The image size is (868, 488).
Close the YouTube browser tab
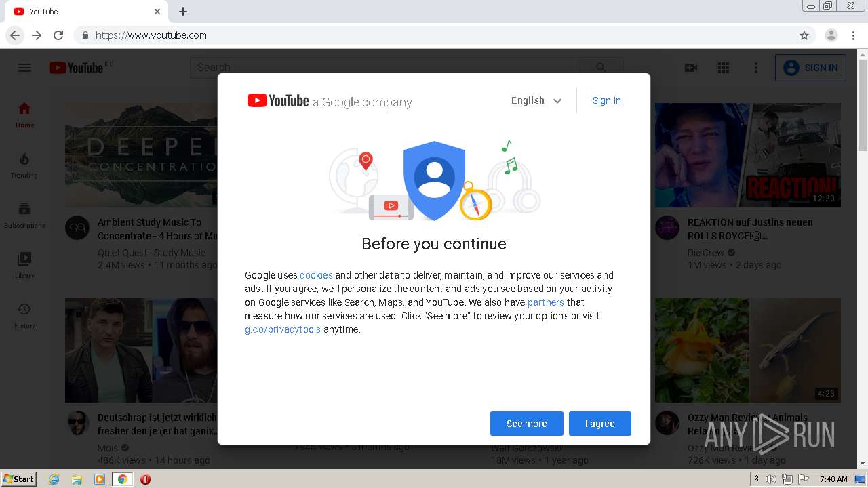coord(157,12)
